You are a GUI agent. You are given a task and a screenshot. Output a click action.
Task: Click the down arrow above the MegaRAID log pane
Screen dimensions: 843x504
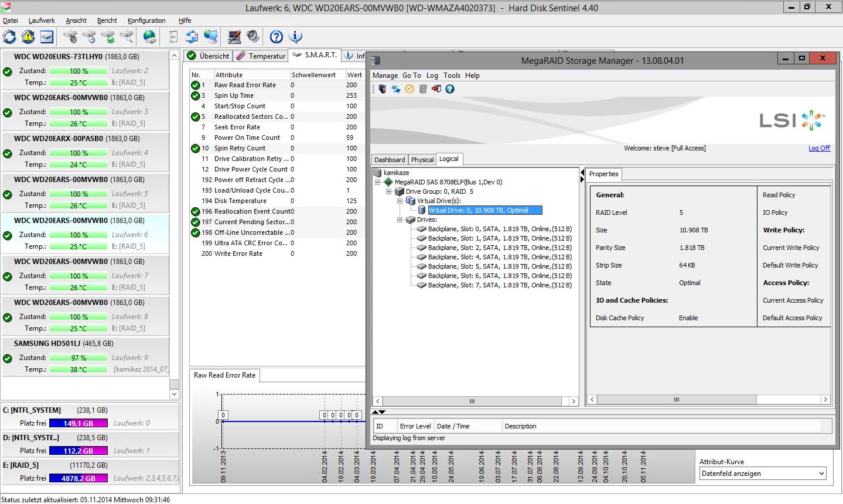point(382,412)
